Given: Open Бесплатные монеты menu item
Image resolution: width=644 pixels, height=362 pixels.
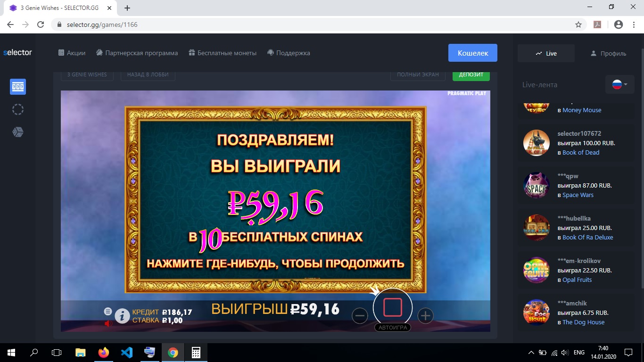Looking at the screenshot, I should 223,53.
